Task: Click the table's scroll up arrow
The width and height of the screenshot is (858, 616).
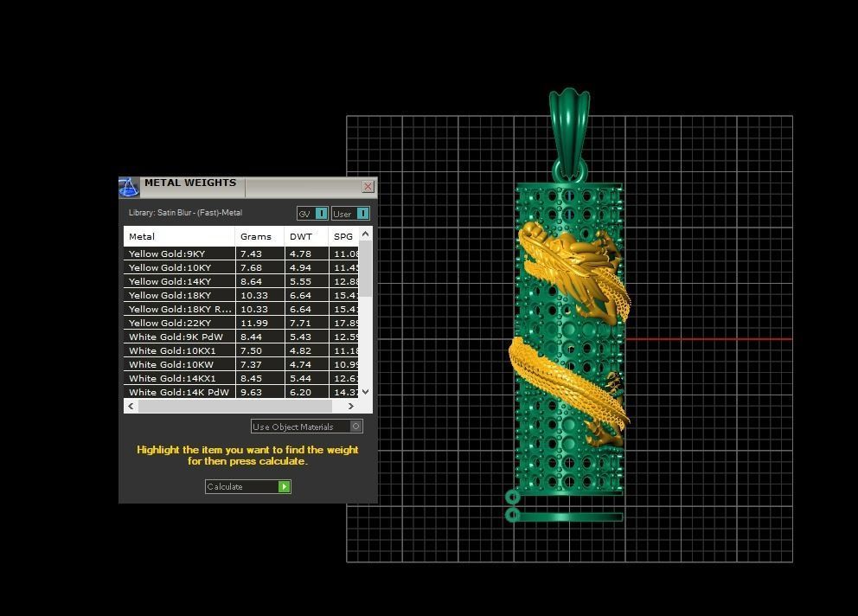Action: coord(366,234)
